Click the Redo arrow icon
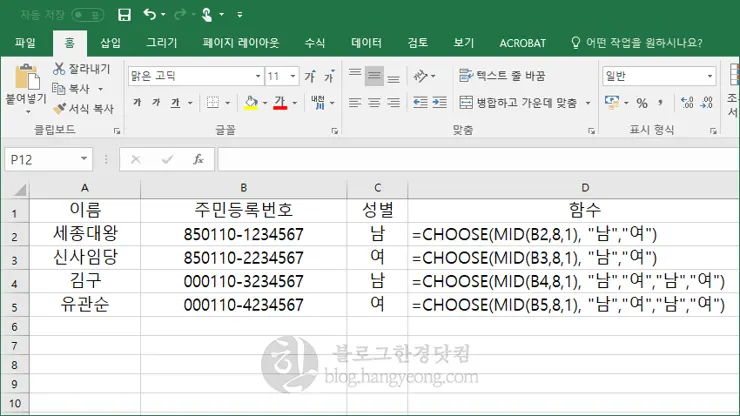This screenshot has height=416, width=740. coord(180,15)
